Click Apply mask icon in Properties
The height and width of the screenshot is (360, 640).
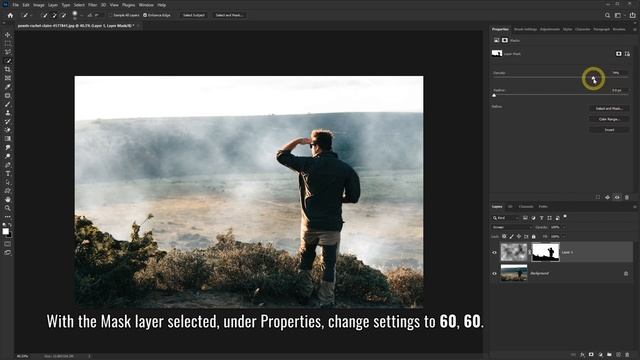pos(608,198)
